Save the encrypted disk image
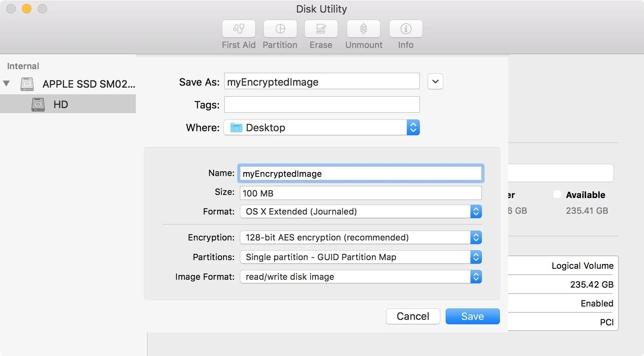The height and width of the screenshot is (356, 644). (472, 316)
